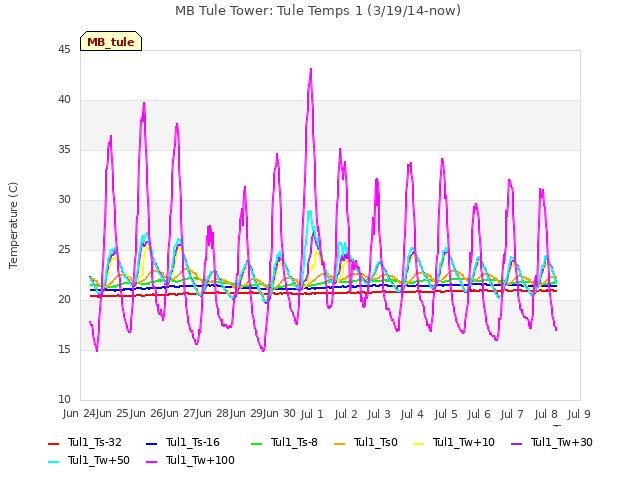
Task: Click the Jul 1 x-axis date label
Action: (312, 414)
